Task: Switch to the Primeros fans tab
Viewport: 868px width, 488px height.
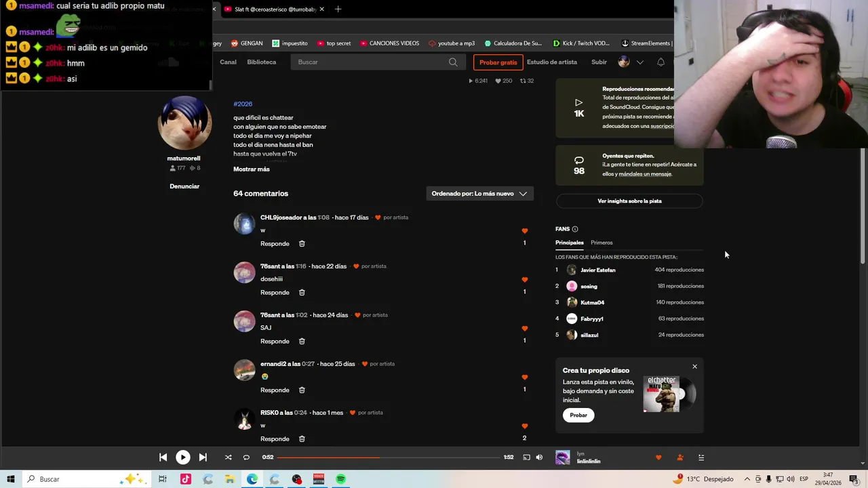Action: [x=601, y=243]
